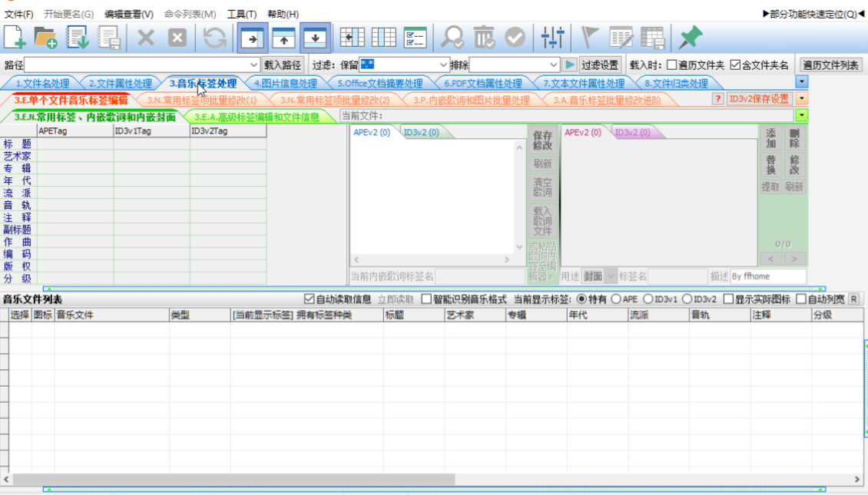Select the ID3v2 radio button
This screenshot has height=495, width=868.
tap(687, 299)
